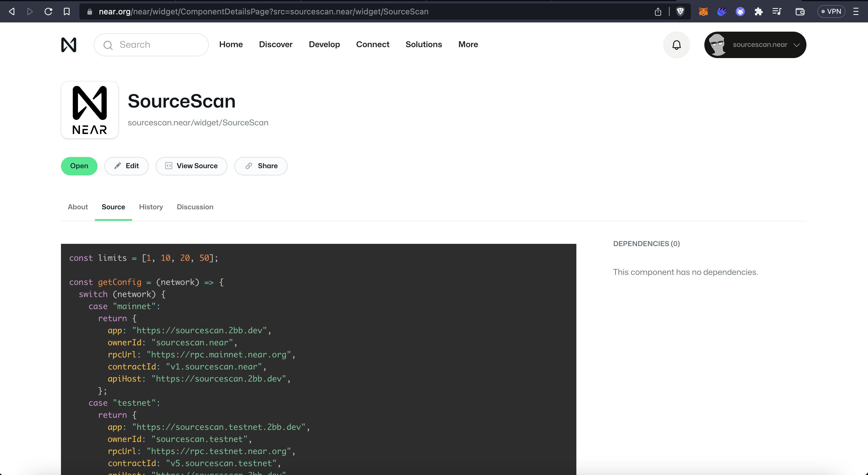Image resolution: width=868 pixels, height=475 pixels.
Task: Click the Share button
Action: click(261, 166)
